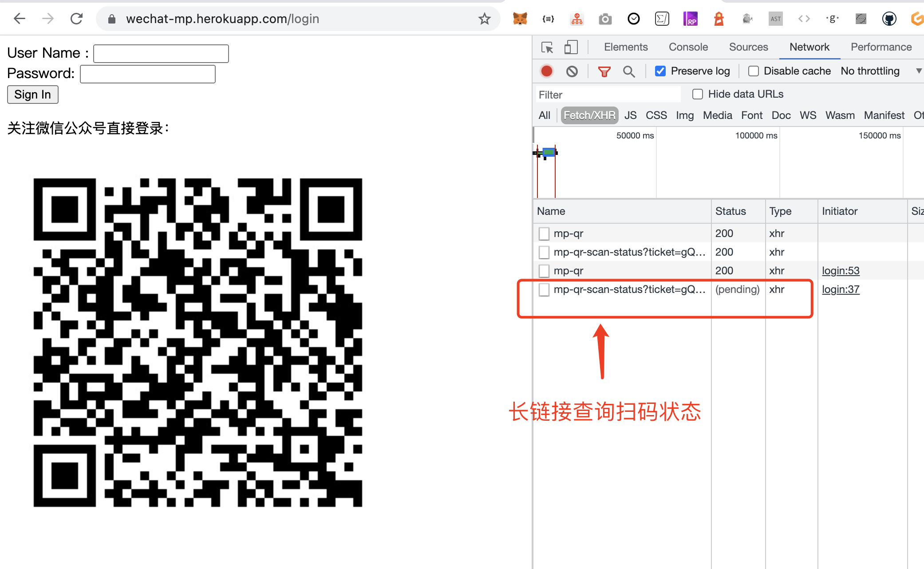The height and width of the screenshot is (569, 924).
Task: Select the second request's 200 status cell
Action: coord(738,252)
